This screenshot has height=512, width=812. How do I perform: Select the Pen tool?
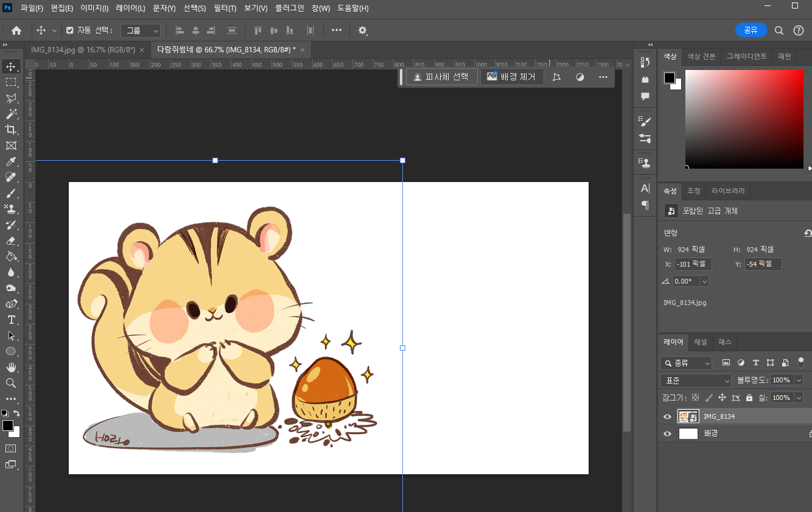click(11, 304)
